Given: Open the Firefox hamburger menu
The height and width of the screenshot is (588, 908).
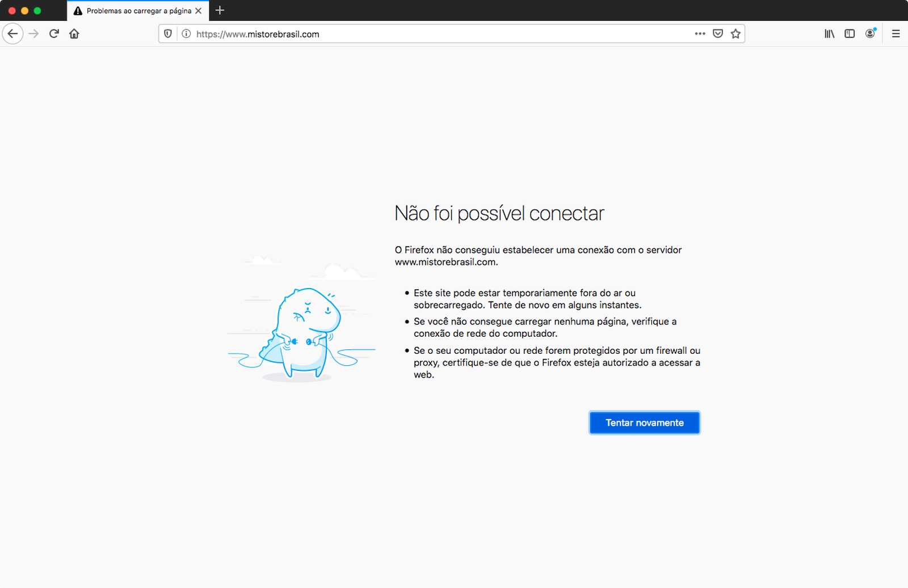Looking at the screenshot, I should click(896, 34).
